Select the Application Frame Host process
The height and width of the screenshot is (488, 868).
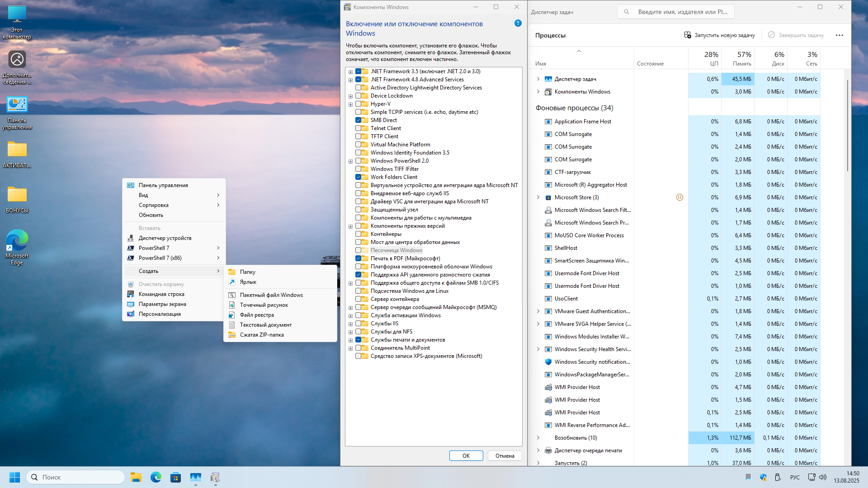[583, 122]
